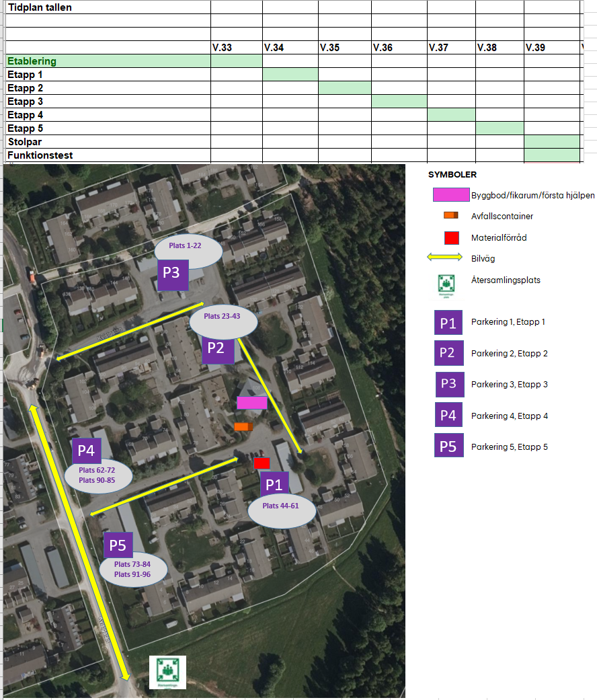The width and height of the screenshot is (597, 700).
Task: Click the red Materialförråd square in the legend
Action: [450, 237]
